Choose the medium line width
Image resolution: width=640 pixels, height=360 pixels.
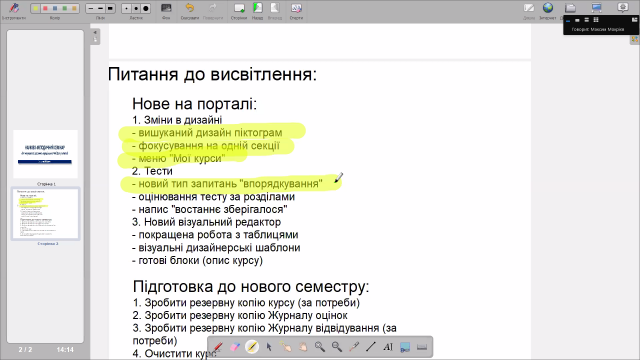(x=100, y=9)
